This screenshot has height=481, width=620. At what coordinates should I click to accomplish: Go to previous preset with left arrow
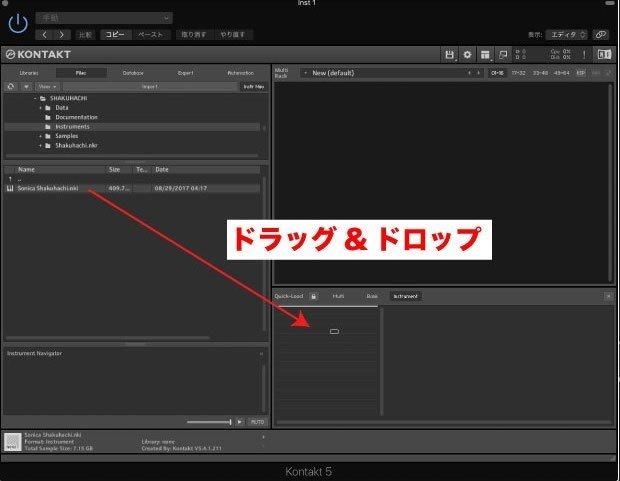click(x=44, y=35)
